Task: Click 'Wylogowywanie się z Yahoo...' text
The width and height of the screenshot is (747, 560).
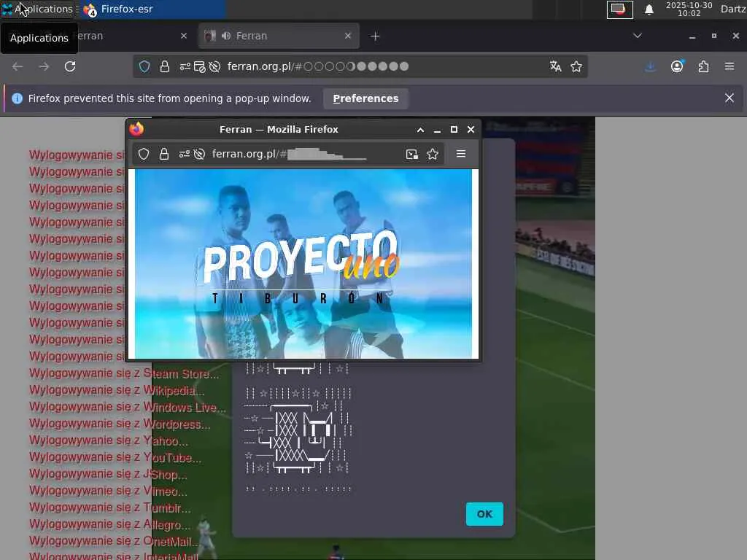Action: tap(109, 440)
